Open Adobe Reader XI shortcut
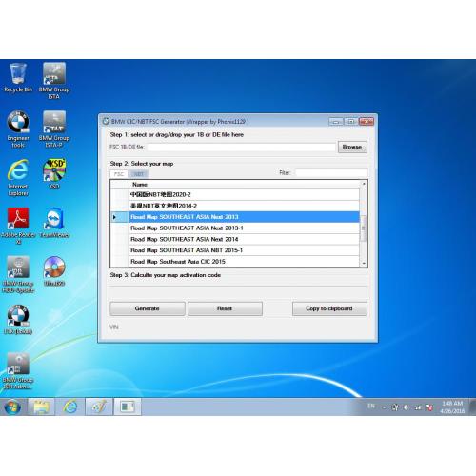 pos(18,226)
